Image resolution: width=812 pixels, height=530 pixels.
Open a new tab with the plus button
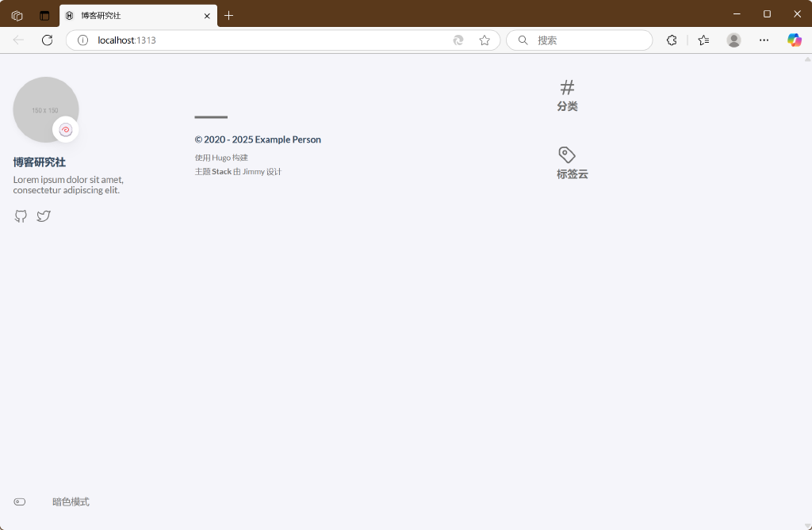pyautogui.click(x=229, y=15)
